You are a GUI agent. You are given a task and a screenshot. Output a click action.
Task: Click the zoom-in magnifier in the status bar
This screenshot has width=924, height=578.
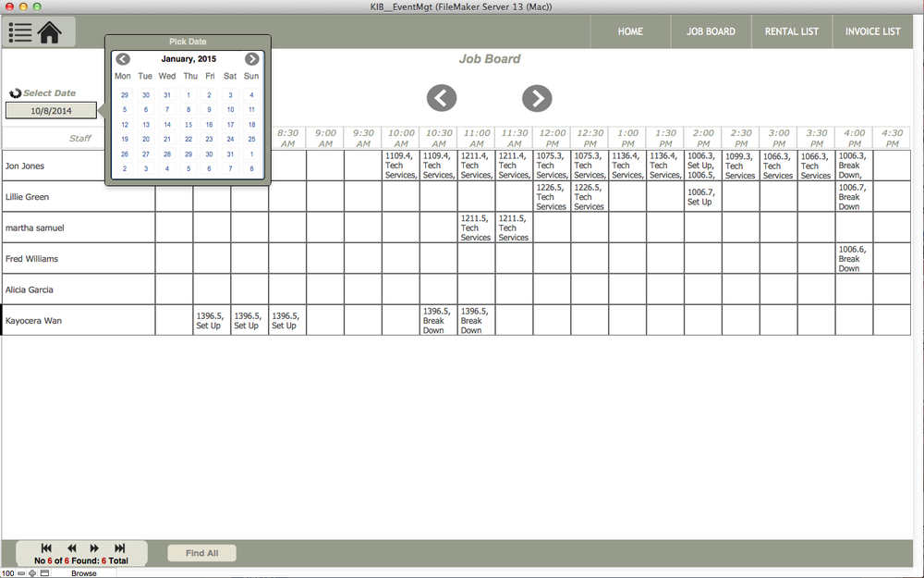tap(30, 572)
